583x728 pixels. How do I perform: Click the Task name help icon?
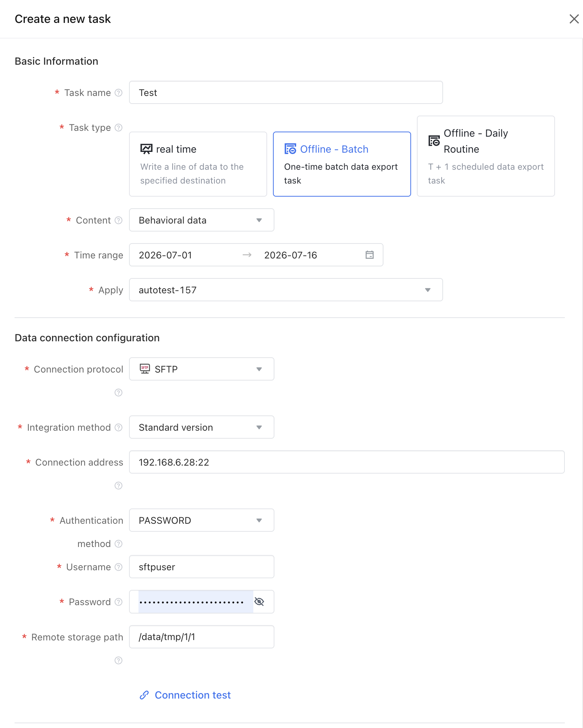click(118, 93)
